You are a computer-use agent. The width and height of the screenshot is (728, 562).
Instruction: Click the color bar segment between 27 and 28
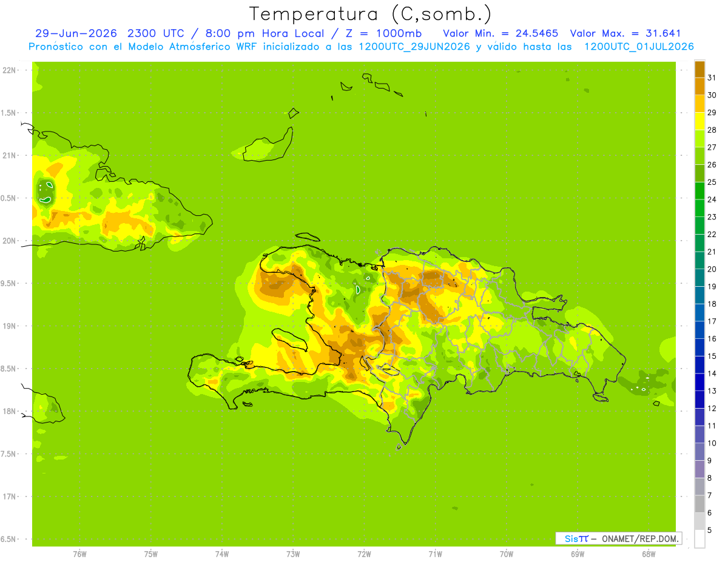click(699, 138)
